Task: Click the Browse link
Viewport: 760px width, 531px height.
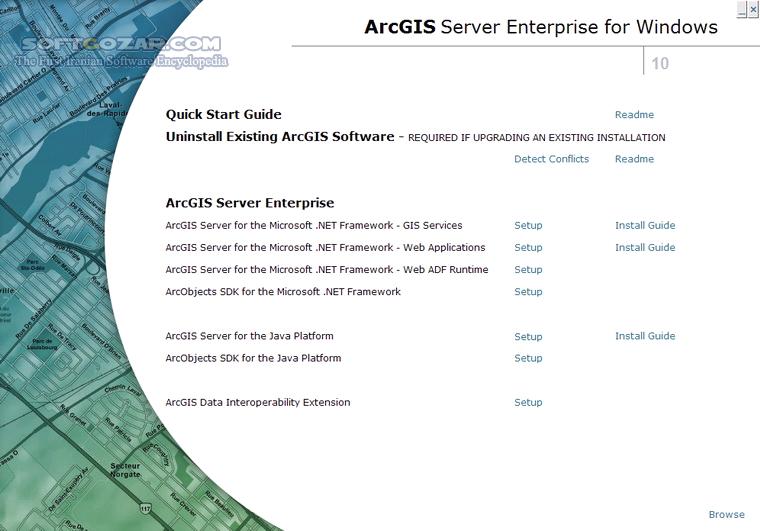Action: pos(726,515)
